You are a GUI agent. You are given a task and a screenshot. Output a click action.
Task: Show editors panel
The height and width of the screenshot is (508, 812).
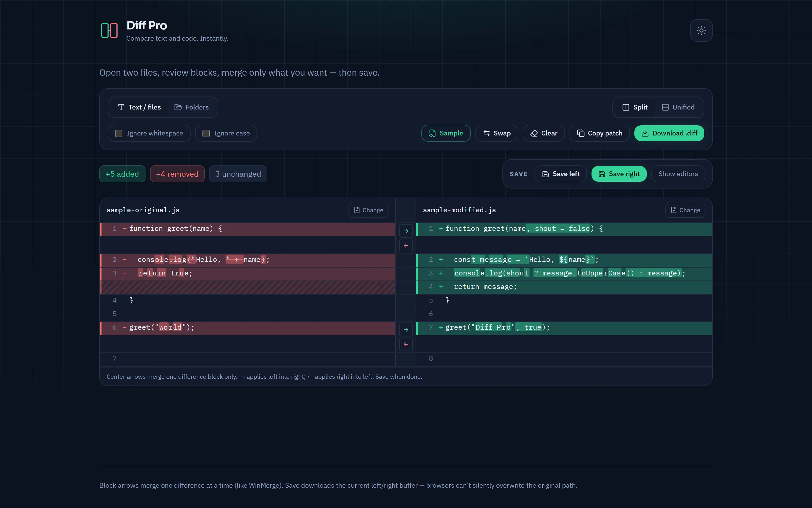[x=678, y=174]
